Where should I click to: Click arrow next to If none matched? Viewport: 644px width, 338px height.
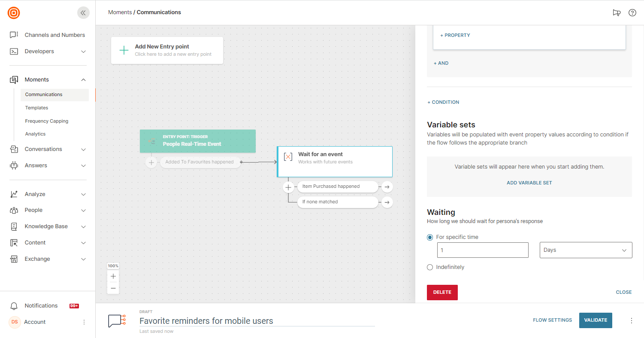coord(387,202)
